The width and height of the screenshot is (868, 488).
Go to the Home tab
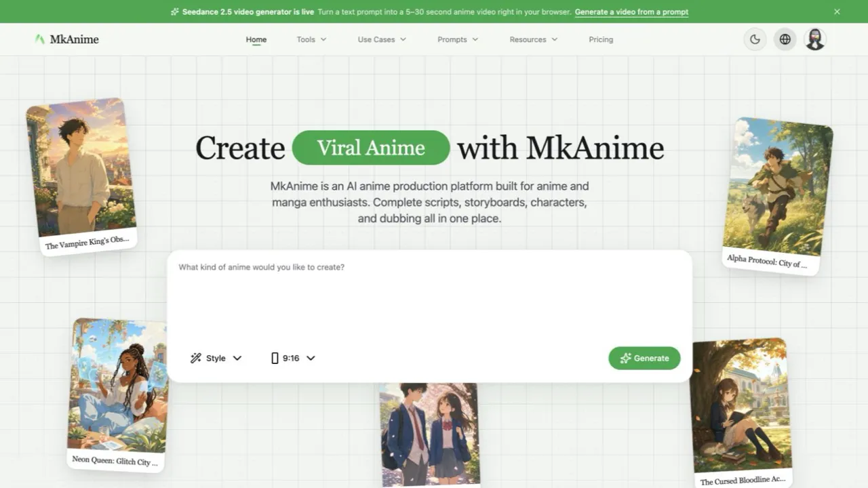[256, 39]
